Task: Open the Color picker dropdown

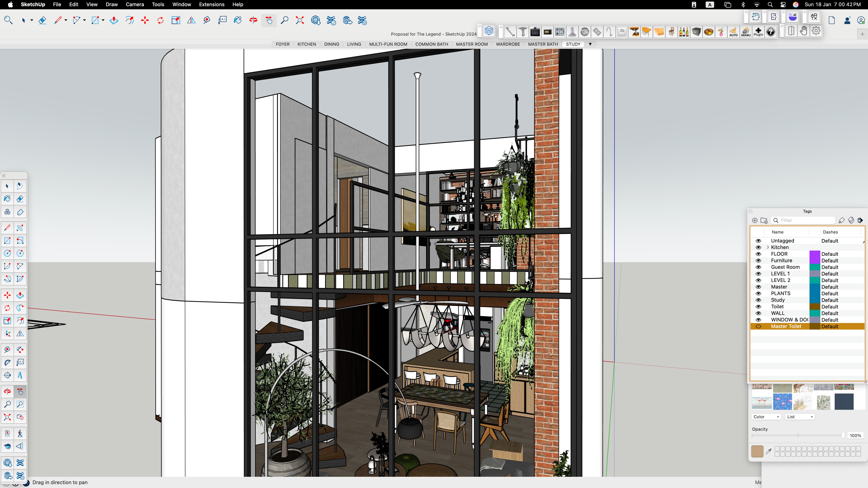Action: coord(766,417)
